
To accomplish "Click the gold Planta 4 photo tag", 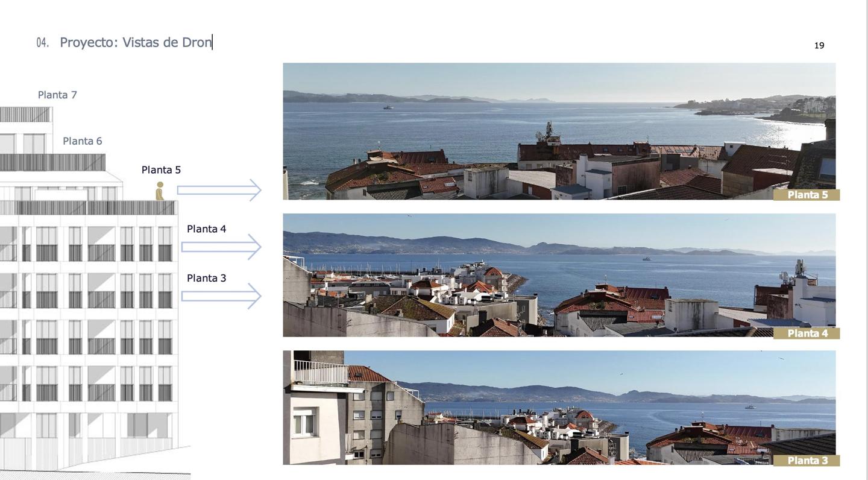I will [x=807, y=333].
